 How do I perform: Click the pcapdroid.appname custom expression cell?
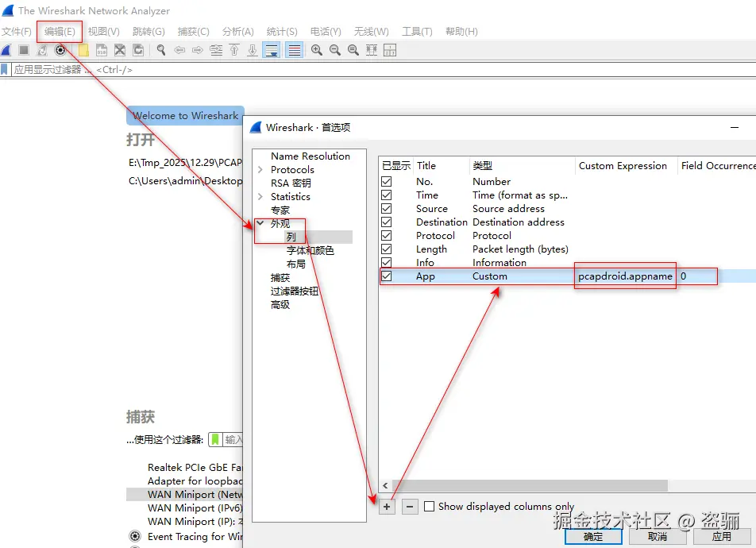(625, 276)
